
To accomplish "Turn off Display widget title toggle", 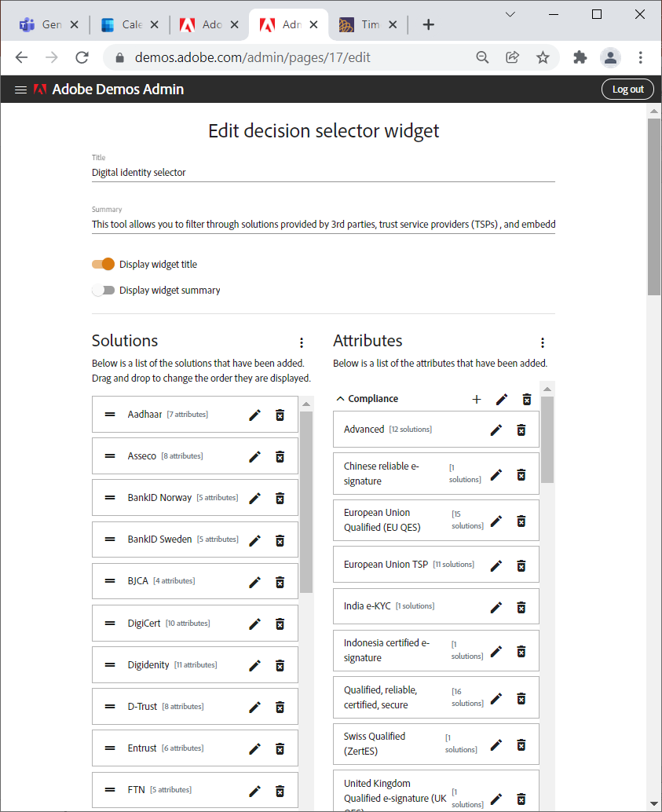I will 103,264.
